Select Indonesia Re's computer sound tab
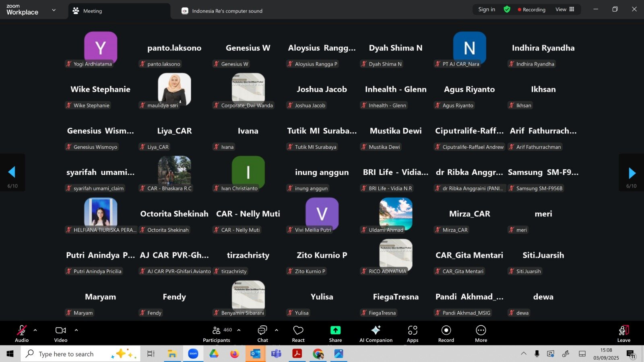Screen dimensions: 644x362 coord(227,11)
